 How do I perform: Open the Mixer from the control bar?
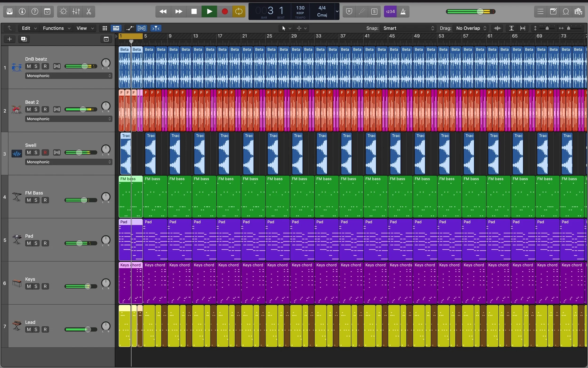point(76,12)
